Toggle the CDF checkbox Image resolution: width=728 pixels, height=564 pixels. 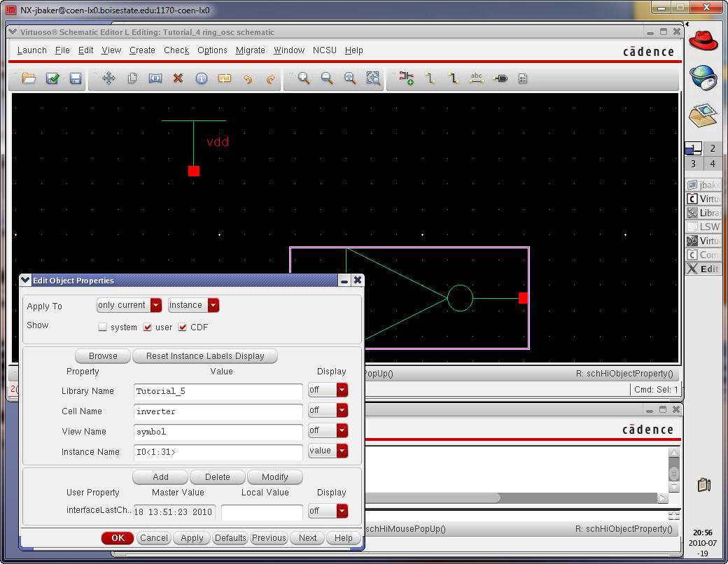point(183,327)
